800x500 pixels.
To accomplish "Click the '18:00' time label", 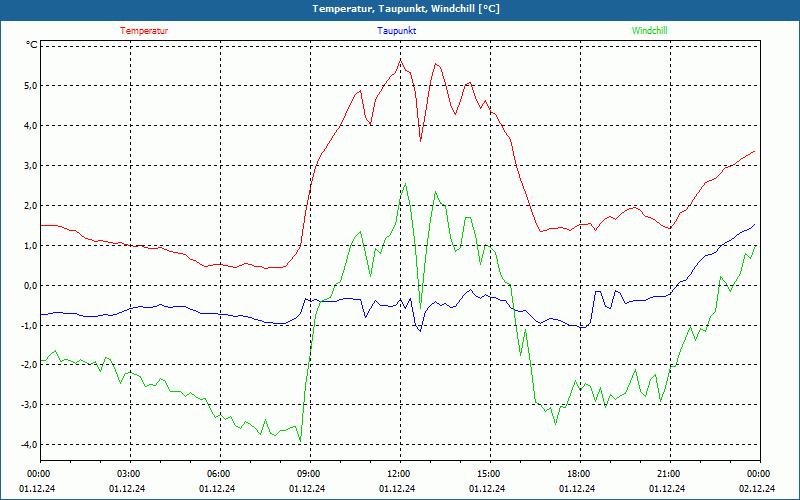I will coord(580,474).
